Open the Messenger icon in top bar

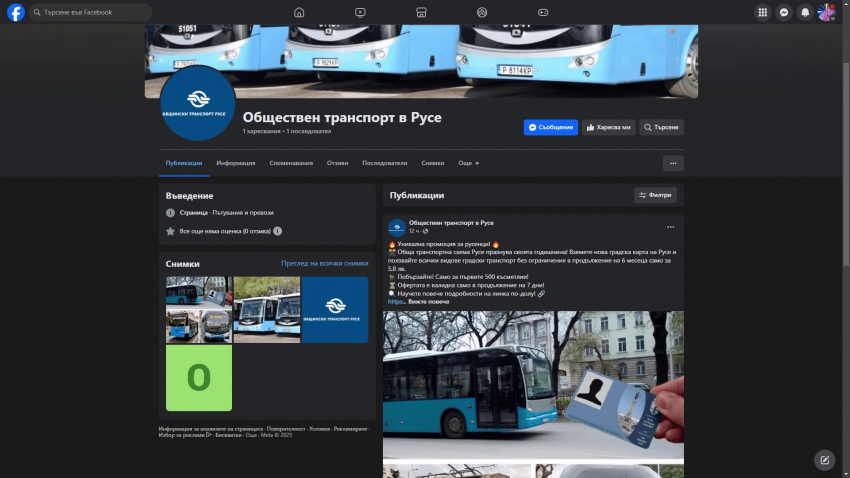tap(784, 12)
